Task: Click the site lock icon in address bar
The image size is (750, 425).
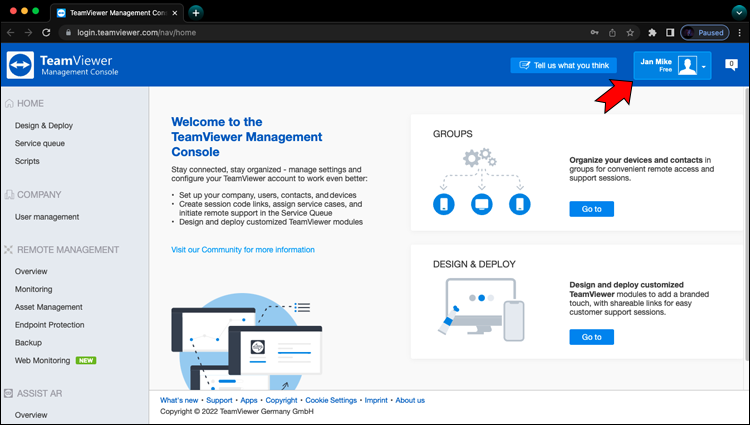Action: coord(68,33)
